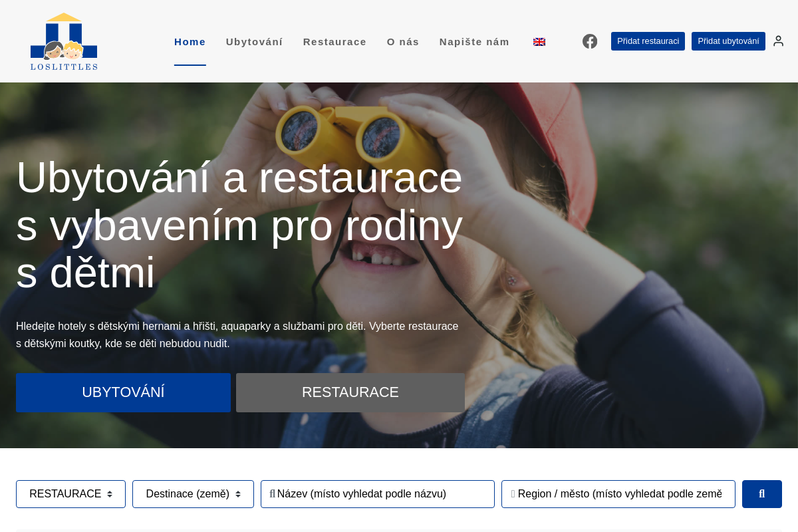The height and width of the screenshot is (532, 798).
Task: Navigate to the O nás page
Action: 403,42
